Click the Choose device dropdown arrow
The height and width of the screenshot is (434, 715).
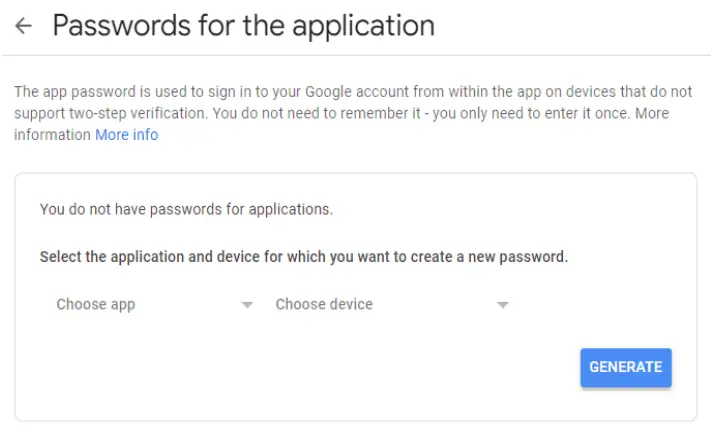pos(502,305)
